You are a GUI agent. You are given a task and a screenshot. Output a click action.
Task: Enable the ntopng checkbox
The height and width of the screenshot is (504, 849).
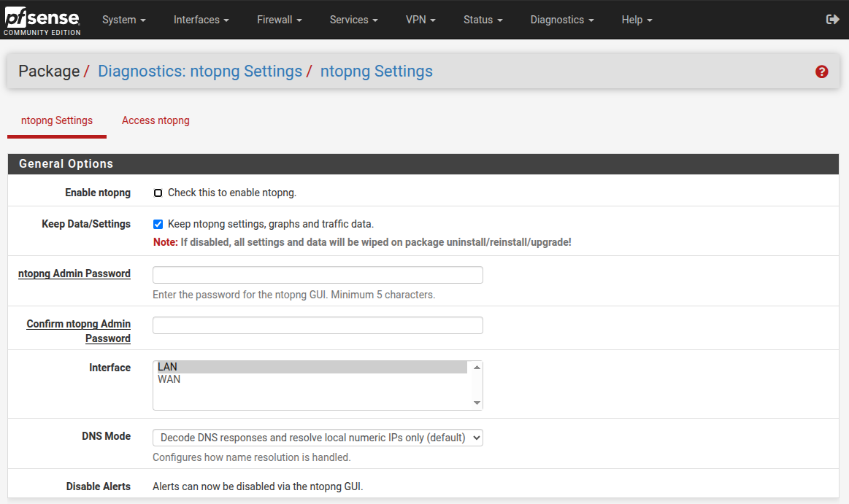tap(158, 193)
